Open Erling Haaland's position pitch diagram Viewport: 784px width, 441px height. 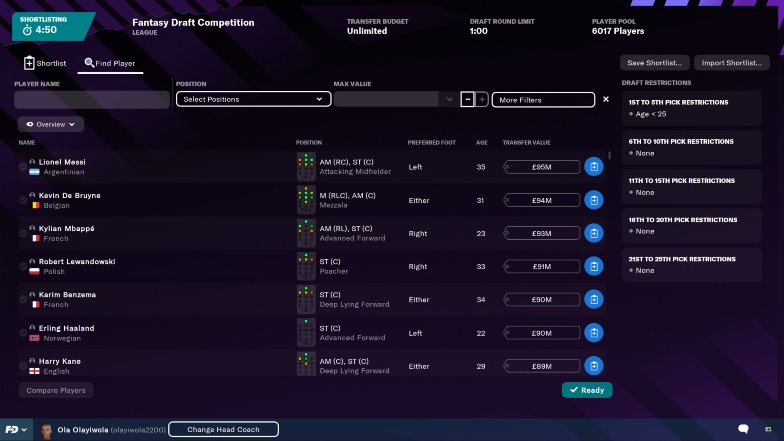click(306, 333)
